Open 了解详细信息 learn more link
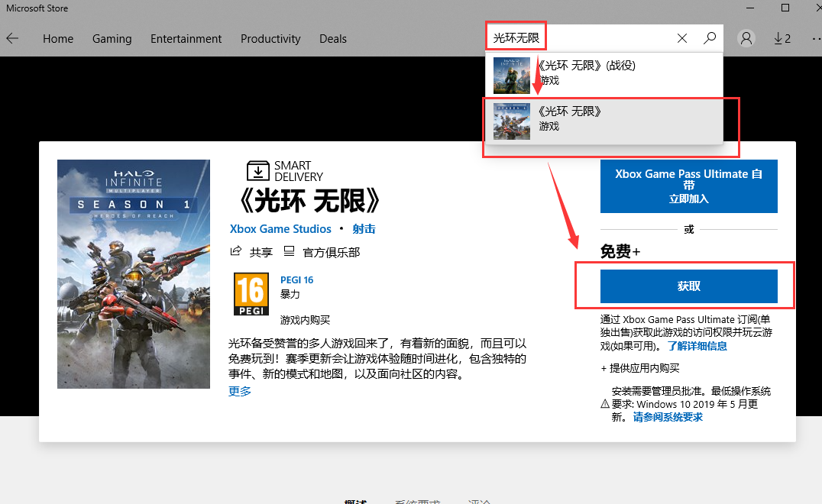822x504 pixels. 697,346
